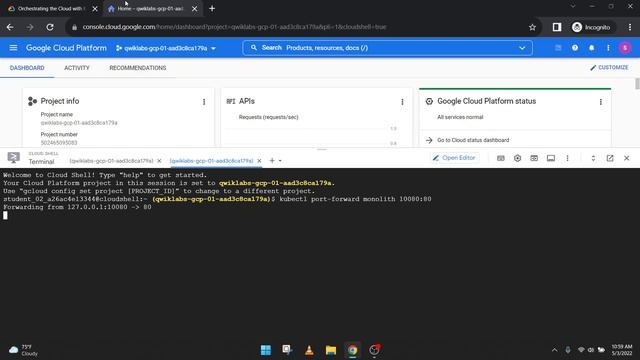640x360 pixels.
Task: Switch to the Activity tab
Action: click(77, 68)
